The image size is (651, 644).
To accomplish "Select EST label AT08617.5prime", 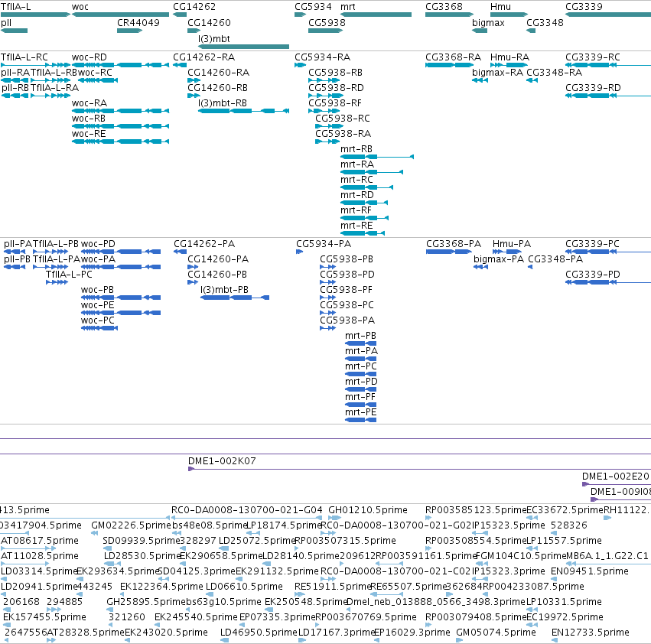I will pos(40,541).
